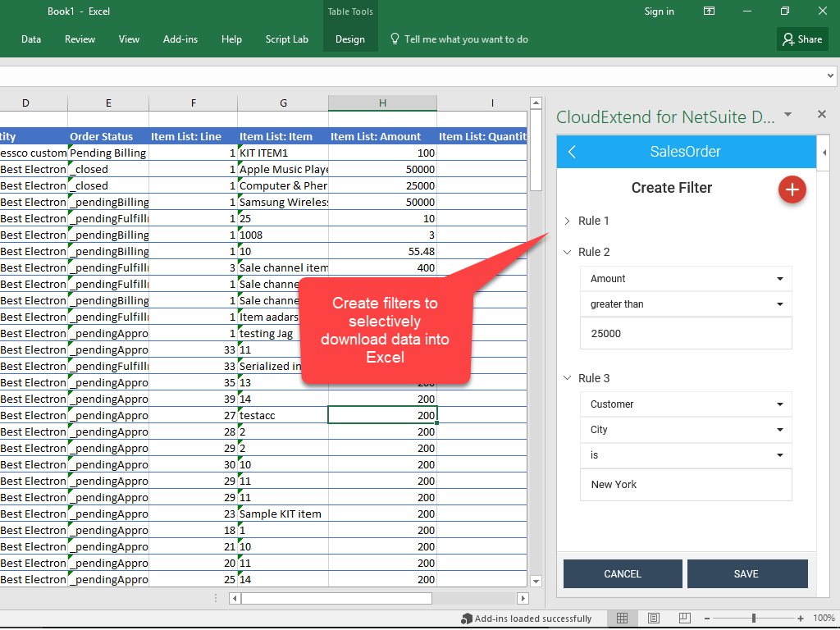
Task: Click the CANCEL button
Action: coord(623,573)
